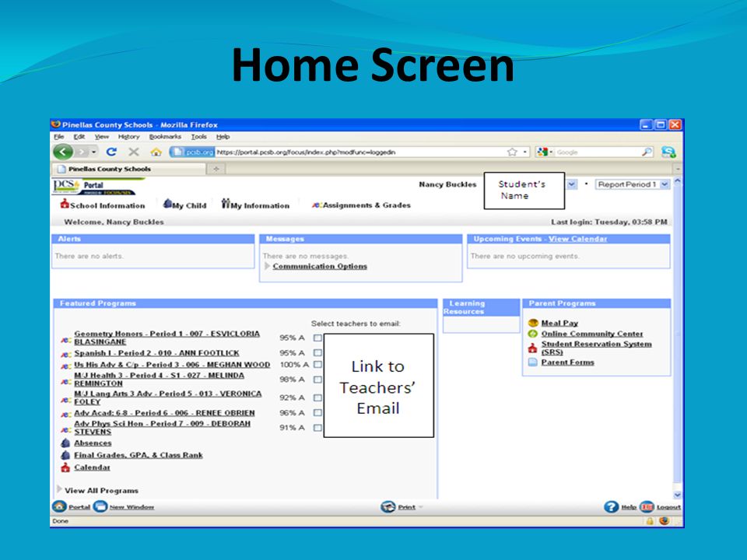Open the File menu
747x560 pixels.
click(x=59, y=137)
